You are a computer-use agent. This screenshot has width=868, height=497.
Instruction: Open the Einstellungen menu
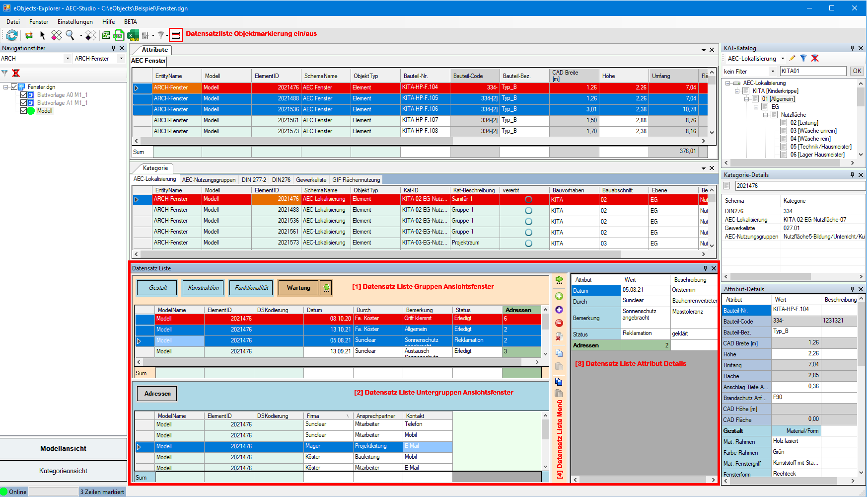[75, 22]
